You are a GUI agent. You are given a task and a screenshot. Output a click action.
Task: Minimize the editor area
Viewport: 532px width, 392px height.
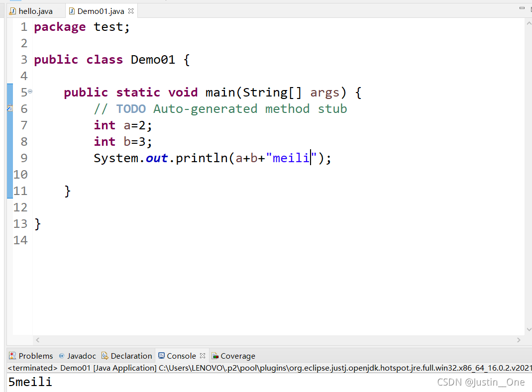522,8
